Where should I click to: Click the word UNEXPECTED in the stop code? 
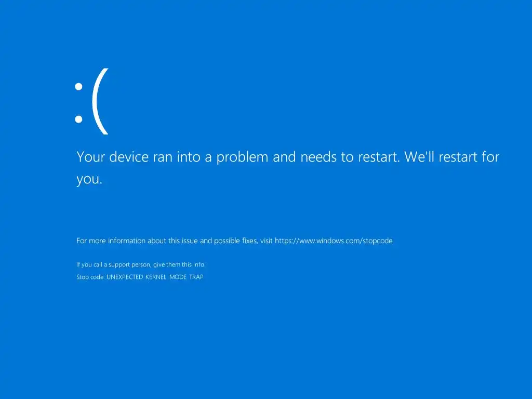pyautogui.click(x=125, y=277)
